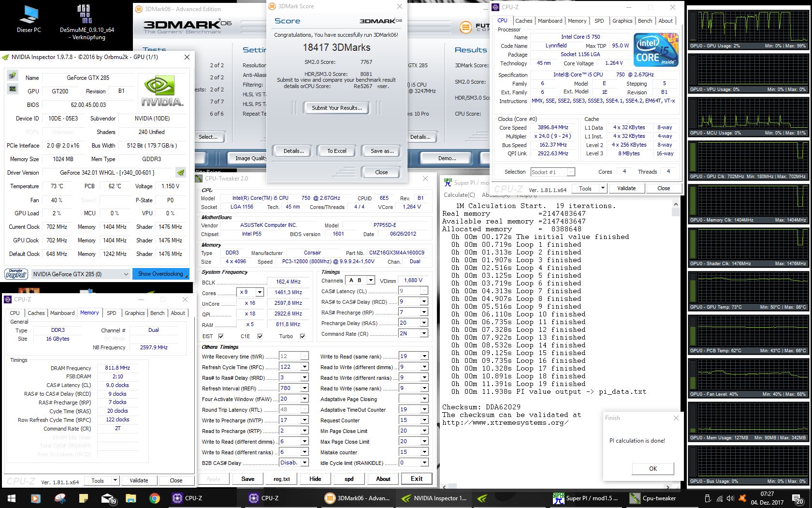812x508 pixels.
Task: Open the Command Rate (CR) dropdown
Action: (x=424, y=333)
